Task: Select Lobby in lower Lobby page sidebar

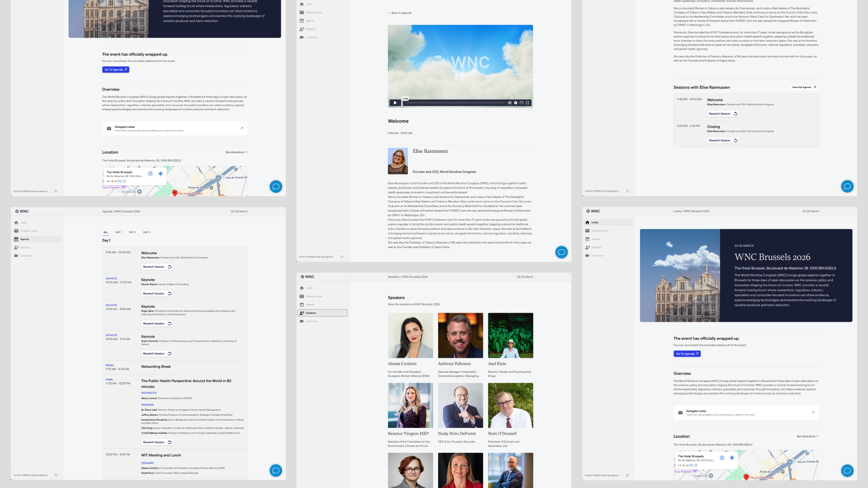Action: click(608, 222)
